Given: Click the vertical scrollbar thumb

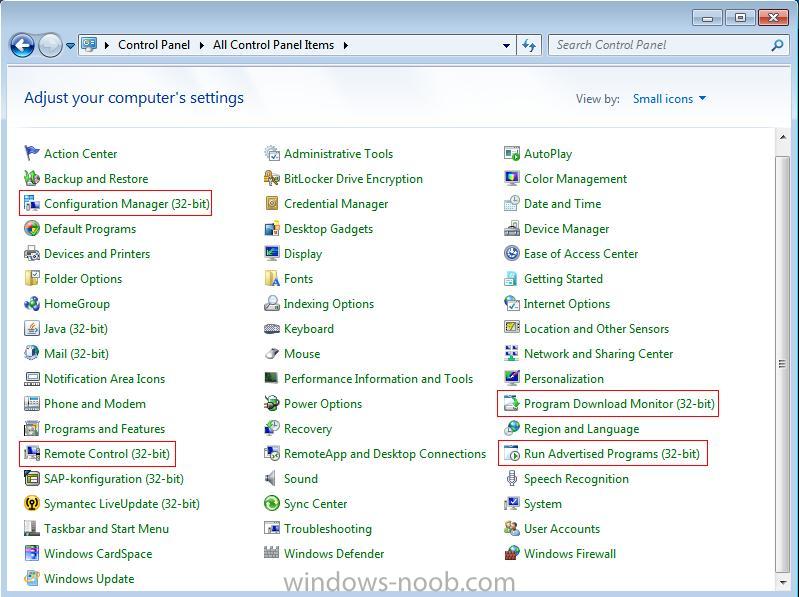Looking at the screenshot, I should click(782, 364).
